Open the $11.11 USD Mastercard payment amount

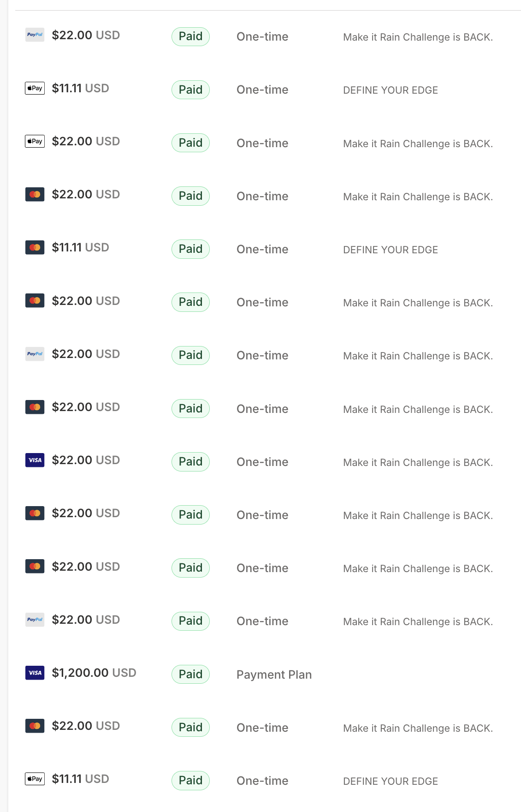click(80, 247)
